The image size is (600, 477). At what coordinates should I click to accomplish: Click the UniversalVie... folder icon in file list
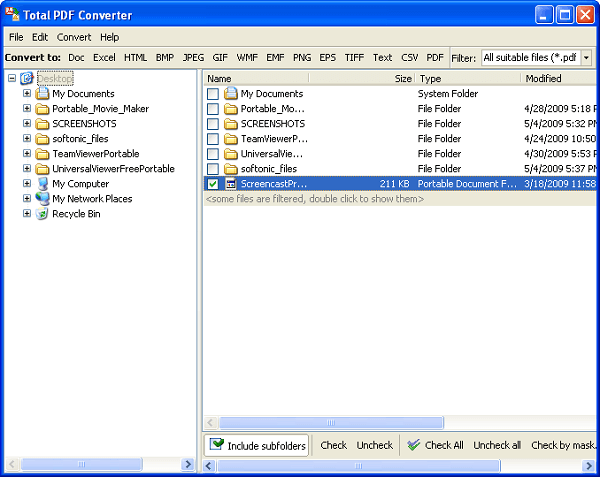pyautogui.click(x=231, y=154)
